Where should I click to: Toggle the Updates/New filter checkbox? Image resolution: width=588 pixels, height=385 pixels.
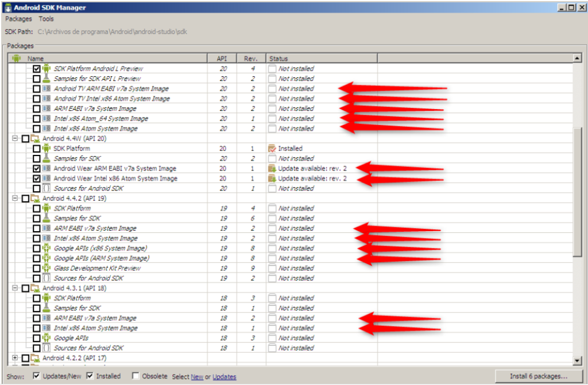coord(36,376)
